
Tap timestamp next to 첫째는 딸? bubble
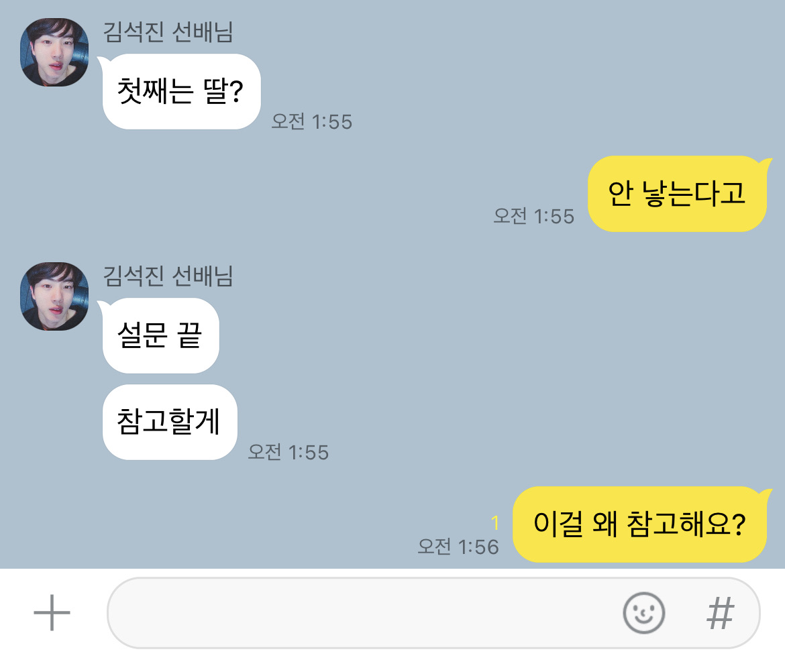click(311, 121)
